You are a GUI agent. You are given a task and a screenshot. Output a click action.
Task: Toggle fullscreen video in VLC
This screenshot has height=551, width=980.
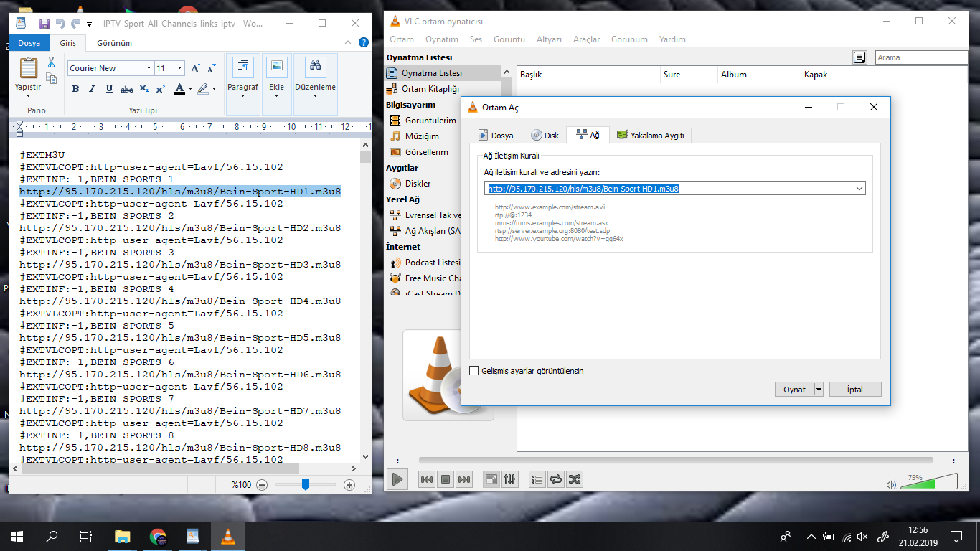tap(491, 479)
